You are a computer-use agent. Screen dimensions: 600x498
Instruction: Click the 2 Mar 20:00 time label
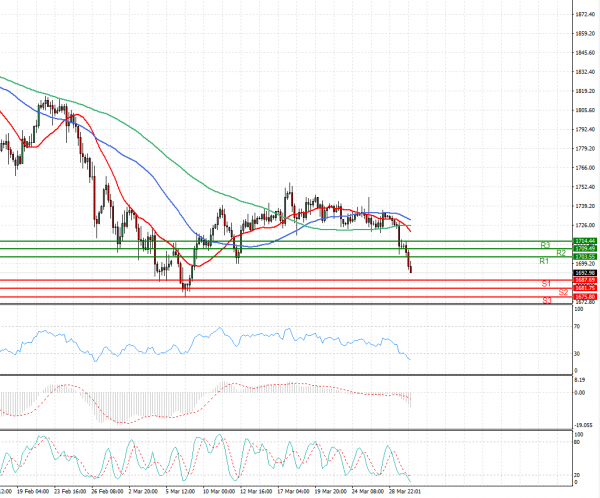tap(143, 491)
